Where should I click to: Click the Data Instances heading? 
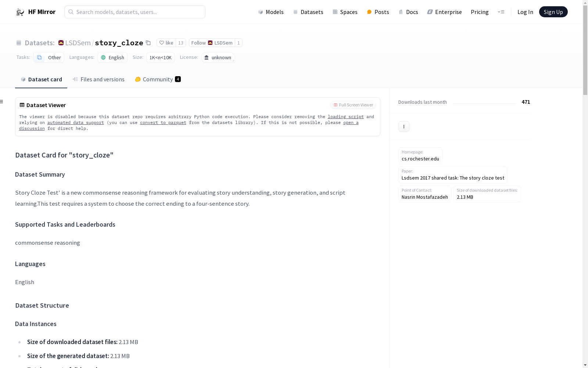click(36, 324)
